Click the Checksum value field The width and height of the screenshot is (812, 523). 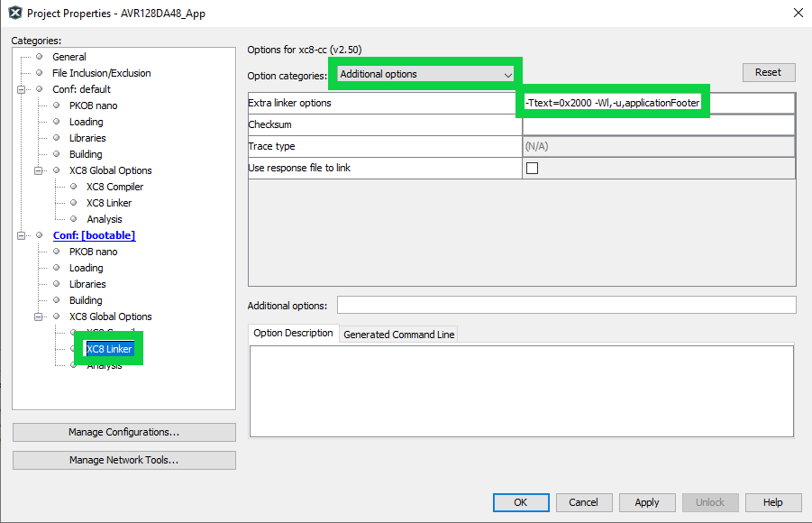coord(658,124)
